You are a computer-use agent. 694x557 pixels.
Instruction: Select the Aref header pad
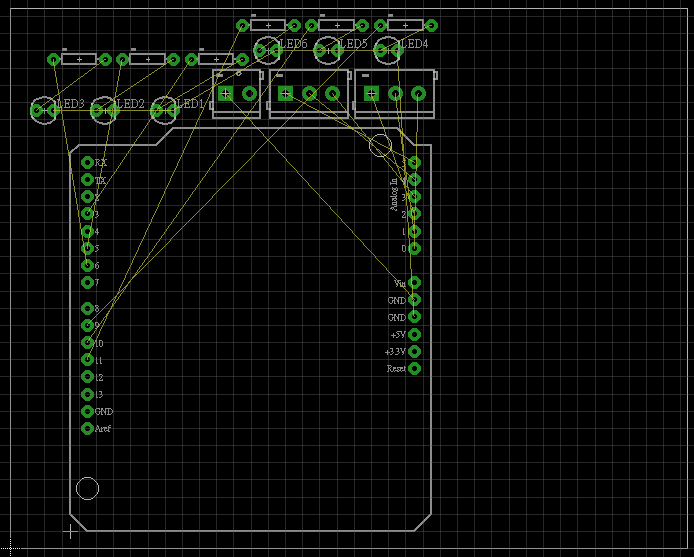click(87, 429)
